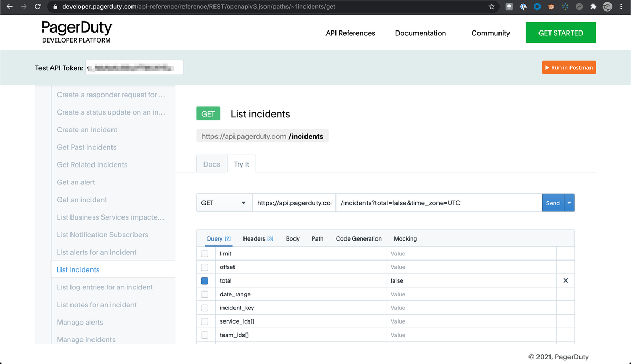Click the base URL api.pagerduty.com field
Viewport: 631px width, 364px height.
294,203
